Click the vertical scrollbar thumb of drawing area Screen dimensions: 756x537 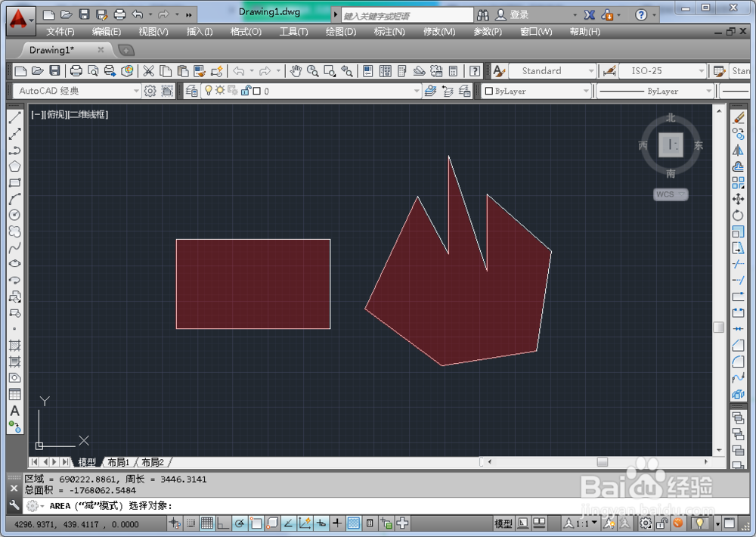coord(719,327)
